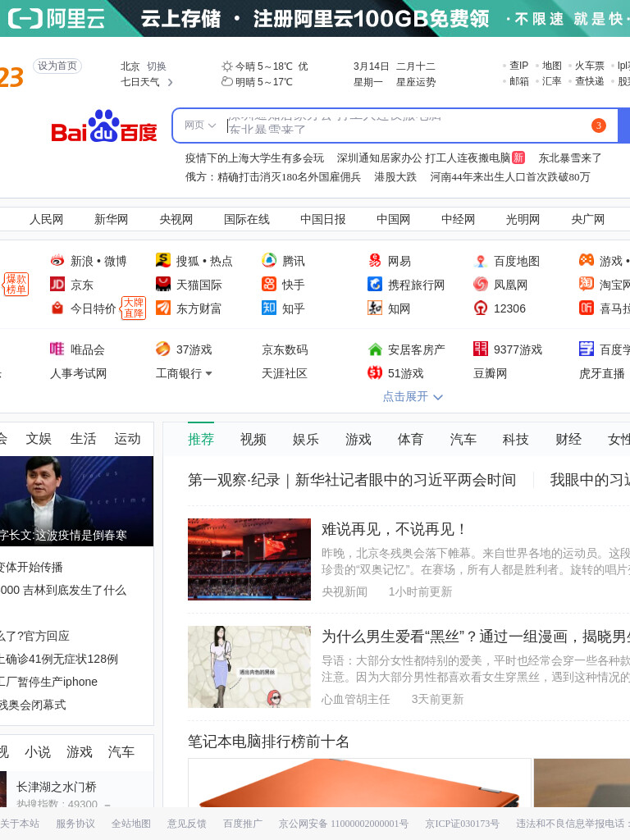
Task: Click the Sohu hot topics icon
Action: point(163,260)
